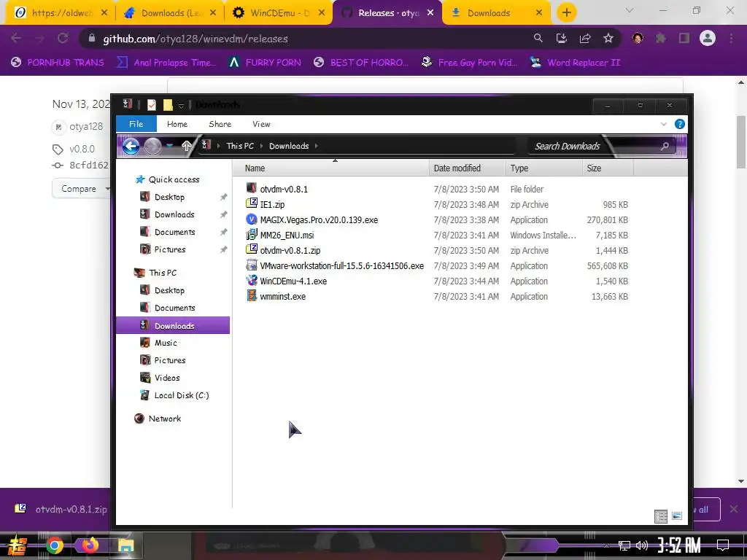Switch to the last Downloads browser tab
This screenshot has width=747, height=560.
[x=495, y=13]
